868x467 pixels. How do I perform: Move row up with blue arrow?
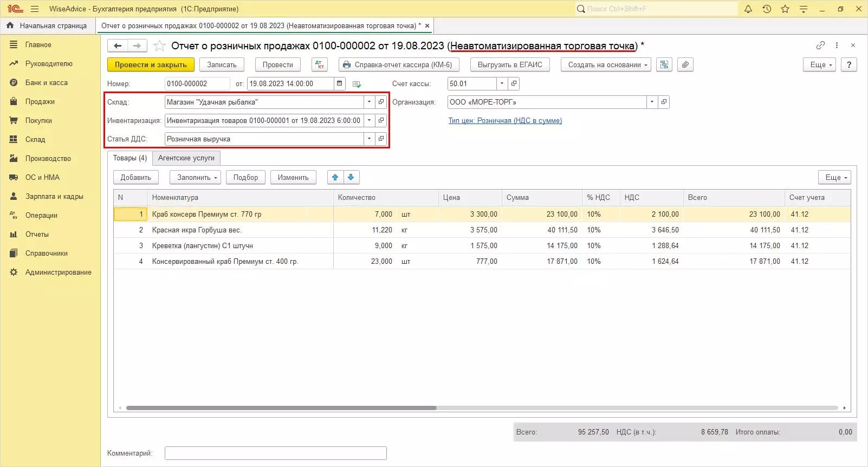pyautogui.click(x=335, y=177)
